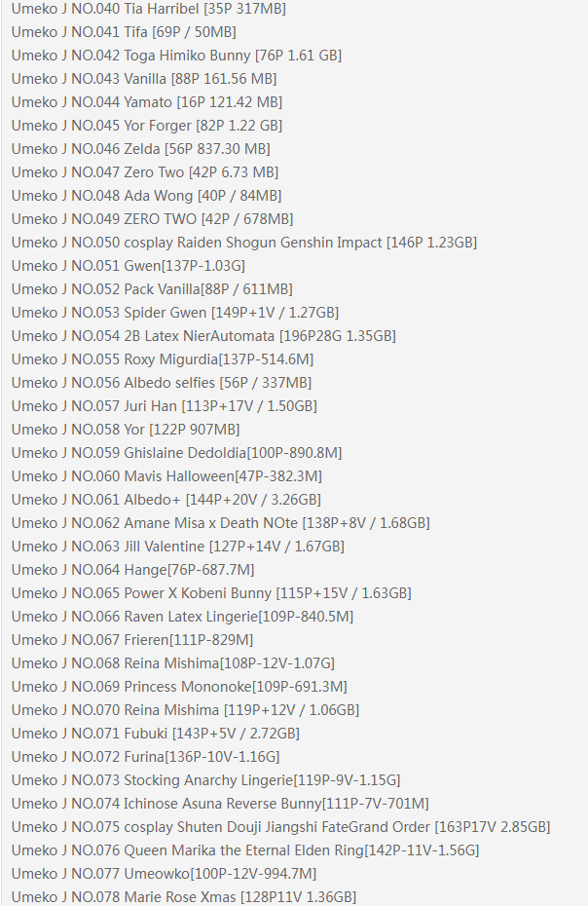Click the NO.046 Zelda entry
This screenshot has height=906, width=588.
[140, 149]
